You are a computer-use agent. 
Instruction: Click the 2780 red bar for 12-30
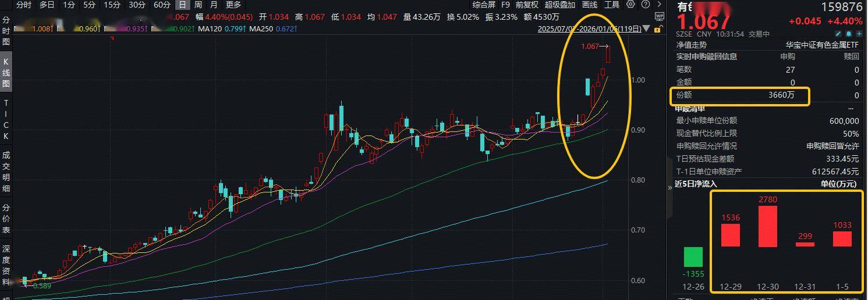(x=767, y=226)
